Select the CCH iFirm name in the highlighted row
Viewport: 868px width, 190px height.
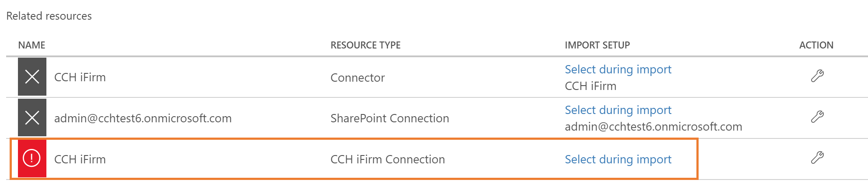(80, 159)
